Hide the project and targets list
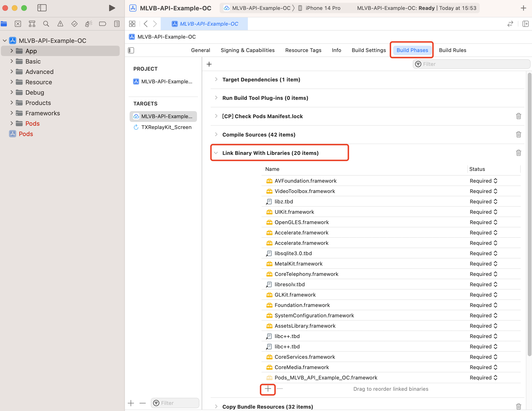The height and width of the screenshot is (411, 532). click(x=131, y=50)
